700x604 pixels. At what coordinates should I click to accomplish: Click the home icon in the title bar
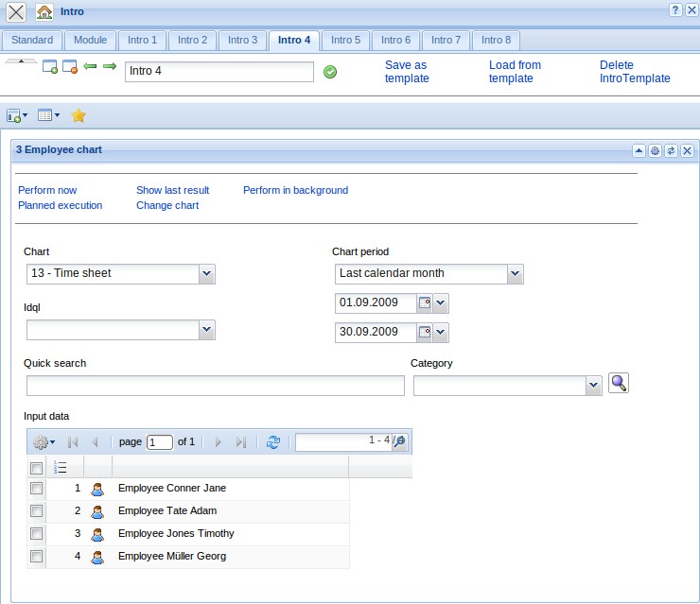44,12
